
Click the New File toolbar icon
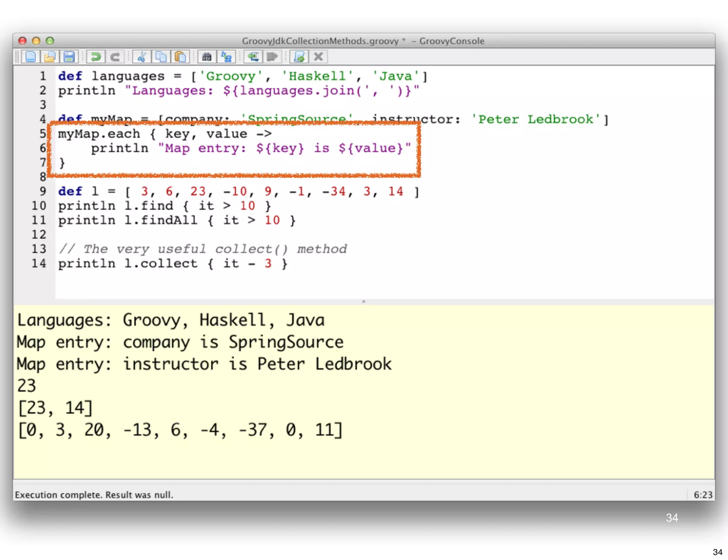(31, 57)
